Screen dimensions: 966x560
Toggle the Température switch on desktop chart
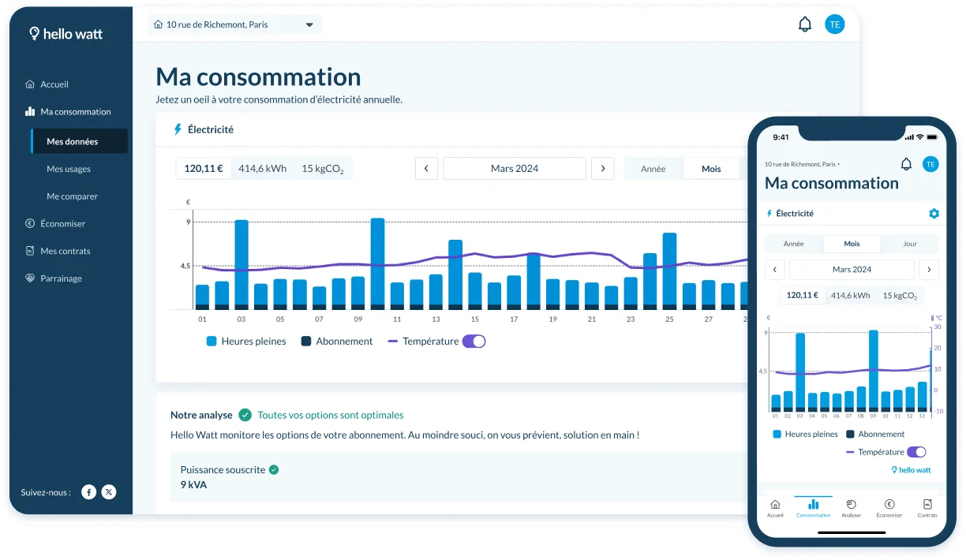coord(474,342)
